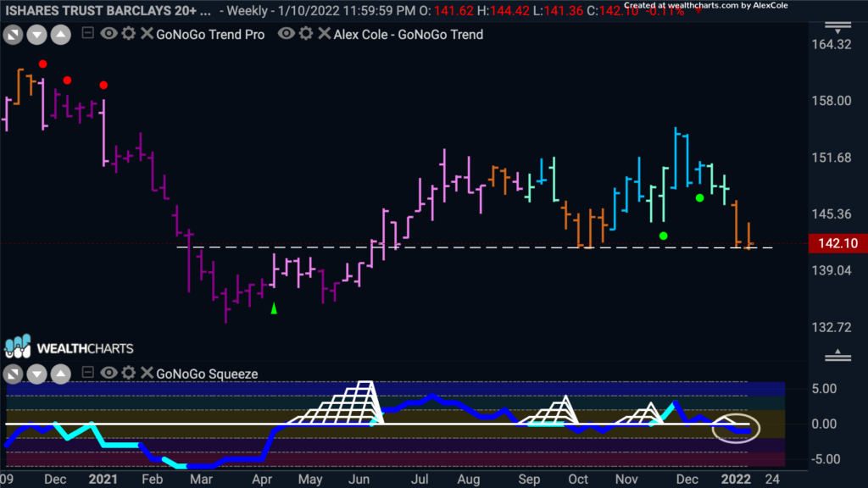Open settings gear for Alex Cole - GoNoGo Trend

point(306,33)
